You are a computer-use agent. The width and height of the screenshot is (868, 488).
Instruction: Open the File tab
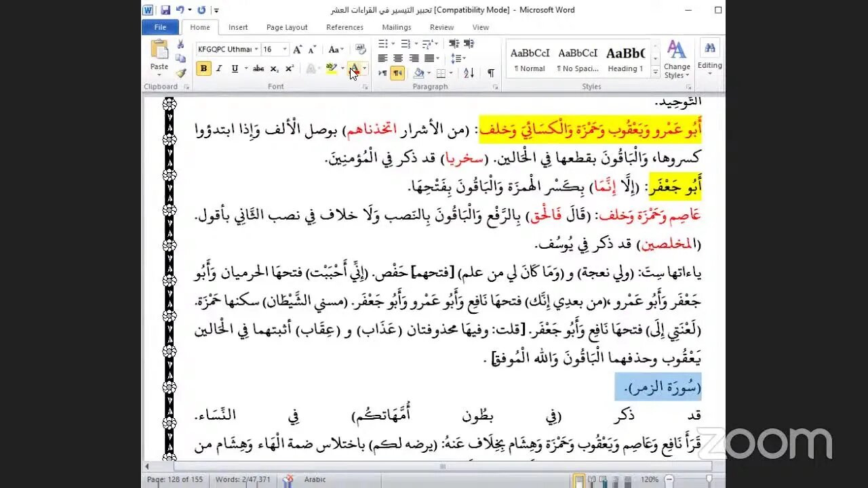160,27
